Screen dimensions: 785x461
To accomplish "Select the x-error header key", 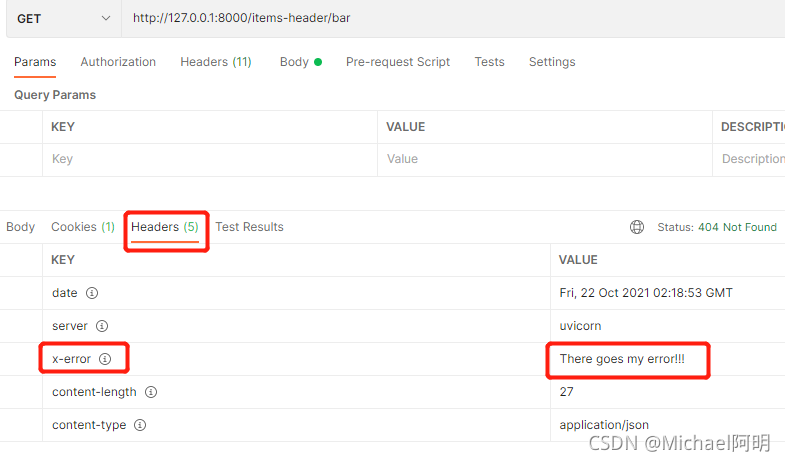I will [72, 359].
